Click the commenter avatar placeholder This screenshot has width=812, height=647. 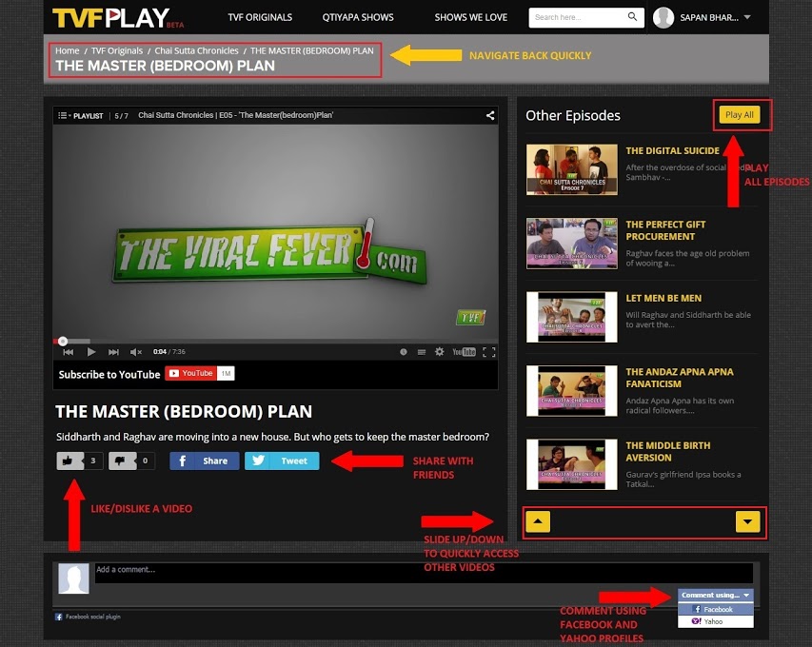73,578
